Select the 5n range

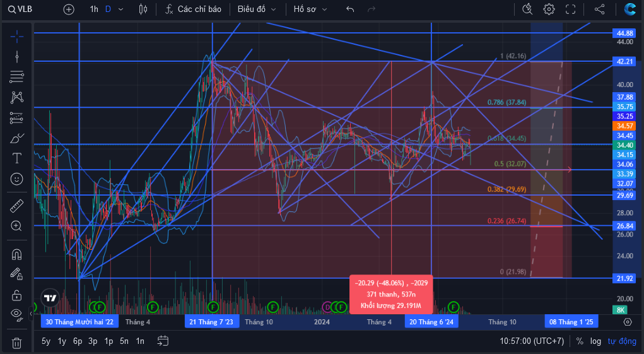coord(124,341)
